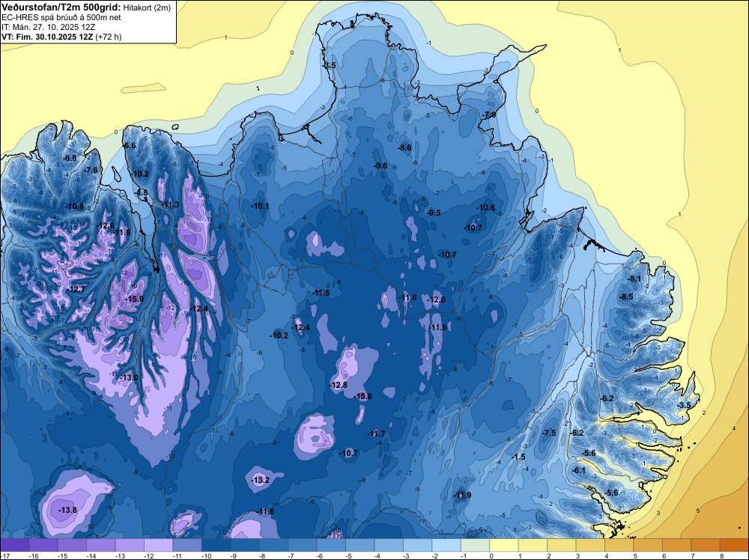Click the '-15.9' temperature label
Image resolution: width=749 pixels, height=560 pixels.
pyautogui.click(x=134, y=299)
